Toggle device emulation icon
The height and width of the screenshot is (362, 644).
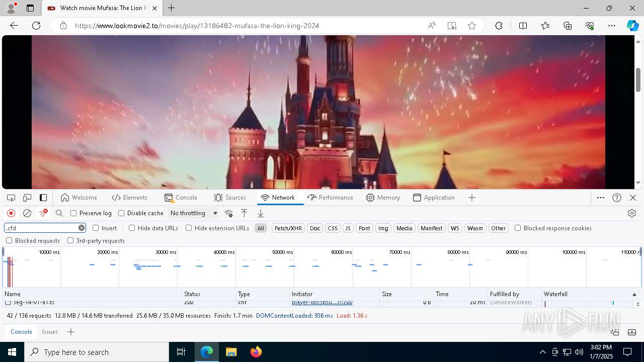(27, 198)
